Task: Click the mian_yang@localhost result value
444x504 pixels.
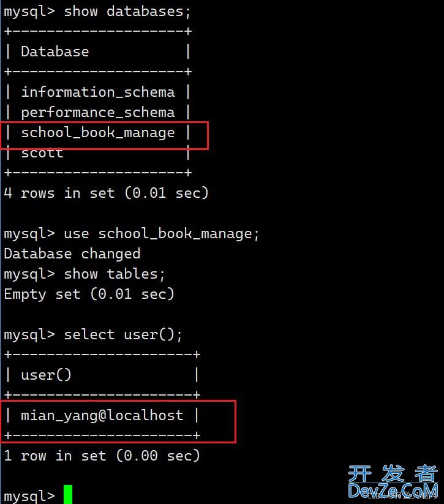Action: [102, 415]
